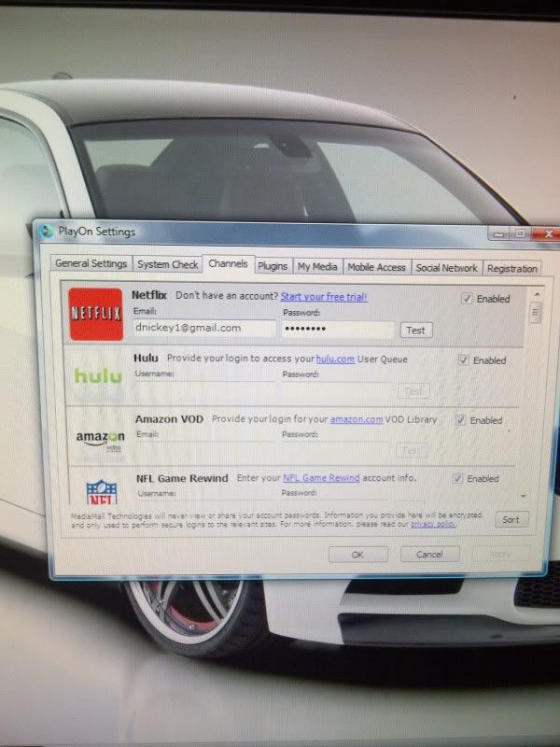Click the Netflix Email input field
Screen dimensions: 560x747
click(x=204, y=329)
